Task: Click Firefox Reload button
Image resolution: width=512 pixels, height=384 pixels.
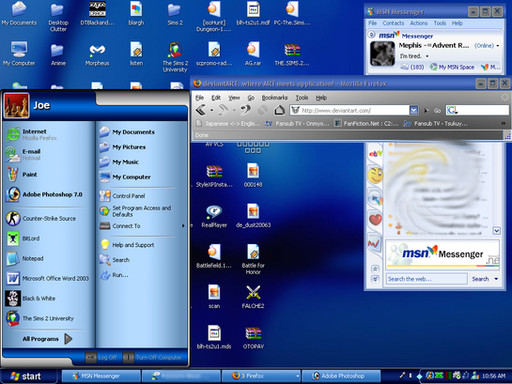Action: [246, 110]
